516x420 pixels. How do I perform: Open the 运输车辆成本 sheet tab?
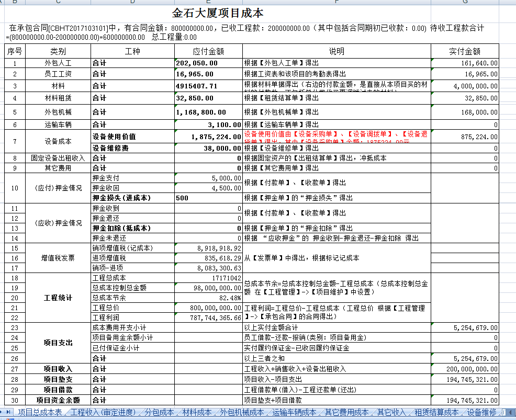tap(295, 413)
